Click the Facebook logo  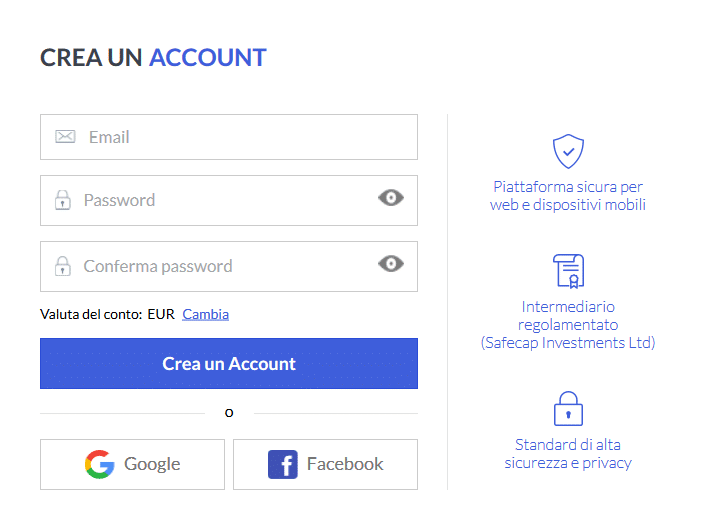[x=283, y=464]
